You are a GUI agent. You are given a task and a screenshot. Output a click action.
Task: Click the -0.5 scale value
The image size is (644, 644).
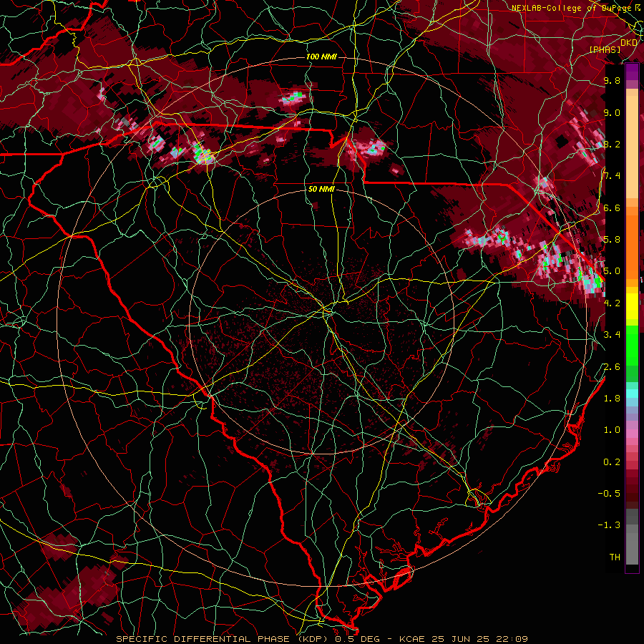[609, 494]
